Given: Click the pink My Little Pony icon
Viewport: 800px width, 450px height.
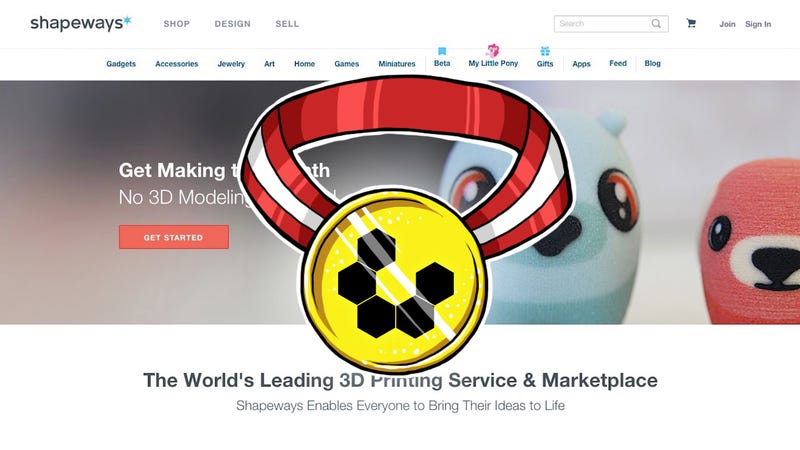Looking at the screenshot, I should pyautogui.click(x=493, y=50).
